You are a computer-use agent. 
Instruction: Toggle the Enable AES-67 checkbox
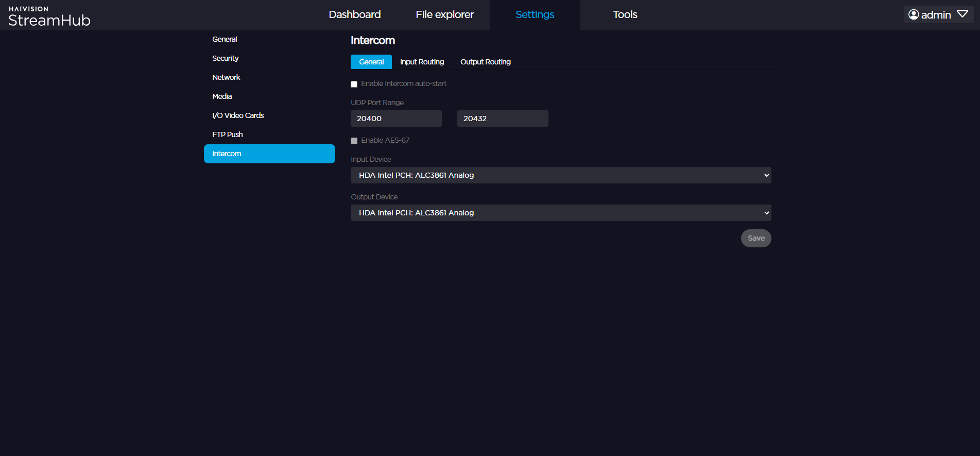click(x=354, y=141)
